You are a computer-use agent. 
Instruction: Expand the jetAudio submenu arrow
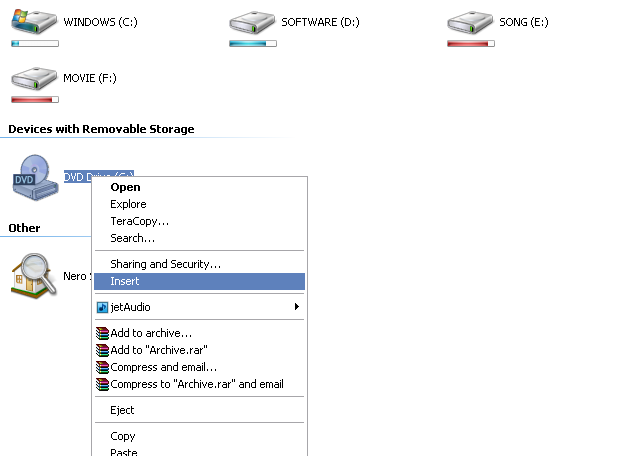tap(296, 307)
